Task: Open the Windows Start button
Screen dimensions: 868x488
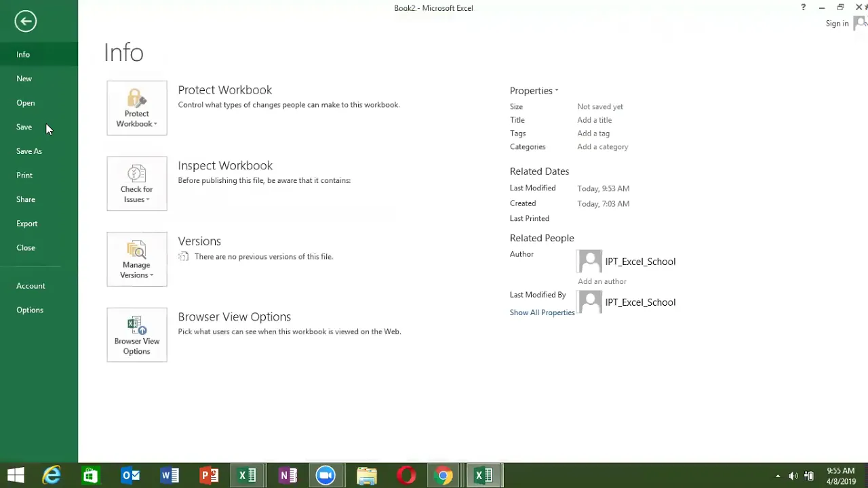Action: [16, 476]
